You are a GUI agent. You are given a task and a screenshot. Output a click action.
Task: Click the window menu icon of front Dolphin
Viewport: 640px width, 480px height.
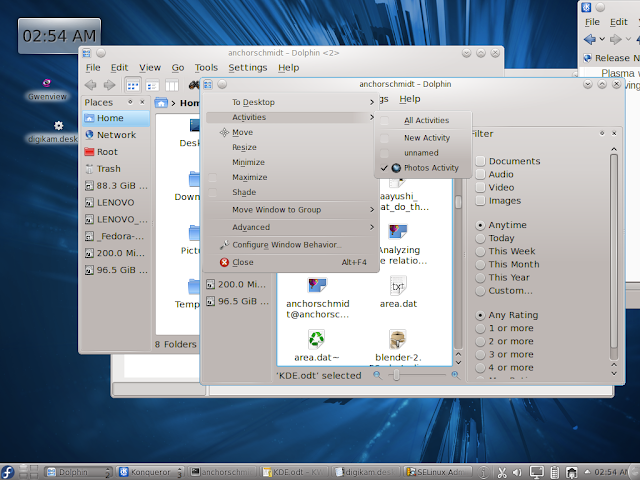pos(208,84)
